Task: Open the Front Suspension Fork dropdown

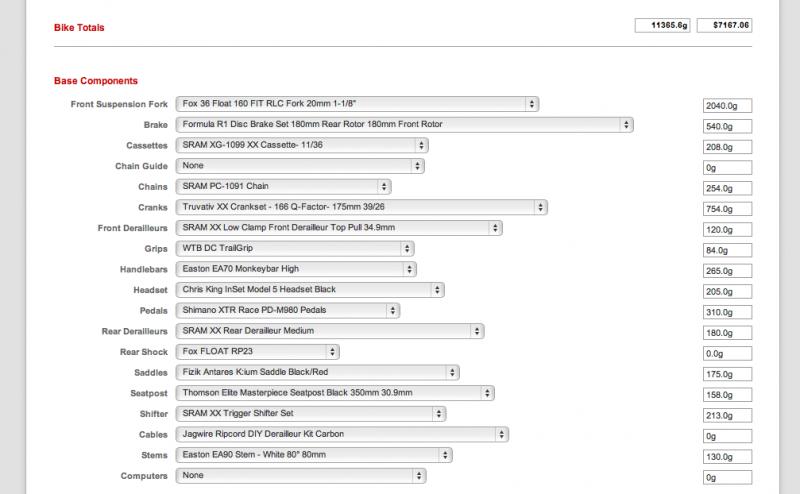Action: [357, 103]
